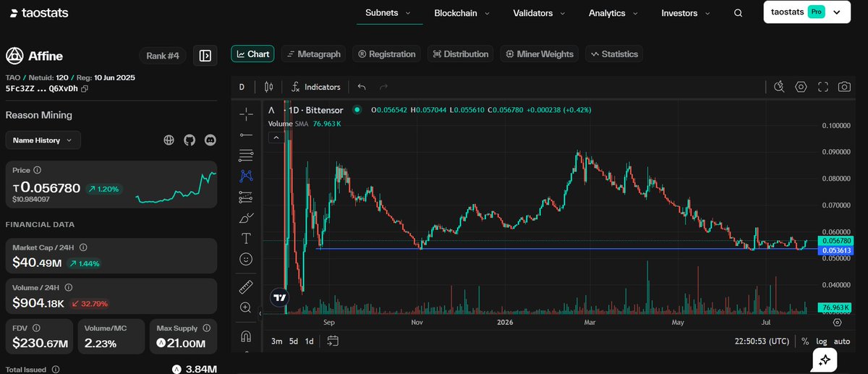Open the GitHub link icon

190,140
